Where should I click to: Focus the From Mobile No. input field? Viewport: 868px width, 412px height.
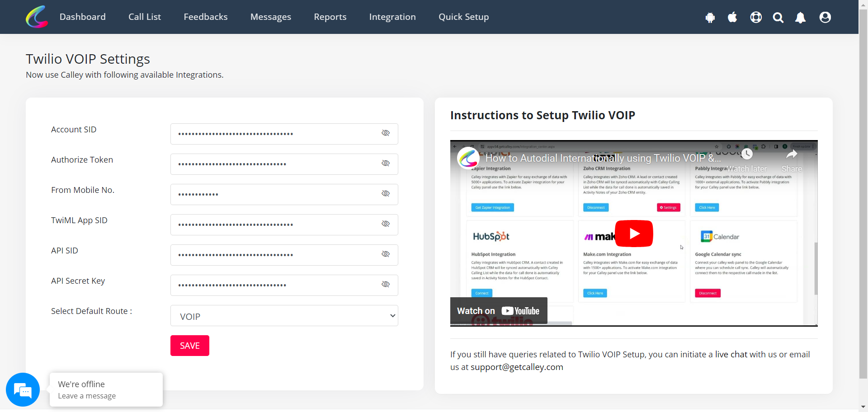point(284,194)
